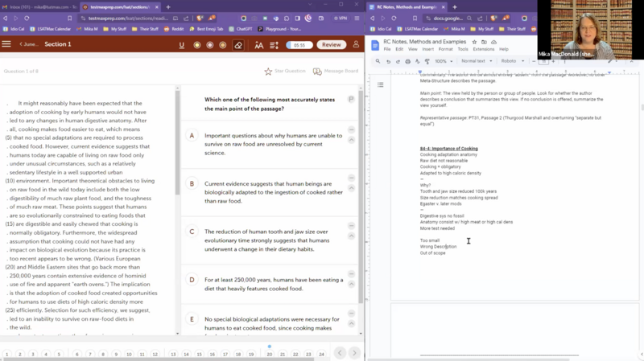Select answer choice C
The width and height of the screenshot is (644, 361).
(192, 232)
